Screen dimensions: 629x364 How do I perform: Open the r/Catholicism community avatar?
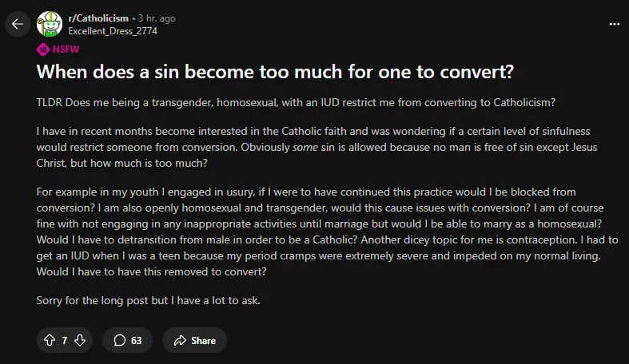(x=50, y=24)
